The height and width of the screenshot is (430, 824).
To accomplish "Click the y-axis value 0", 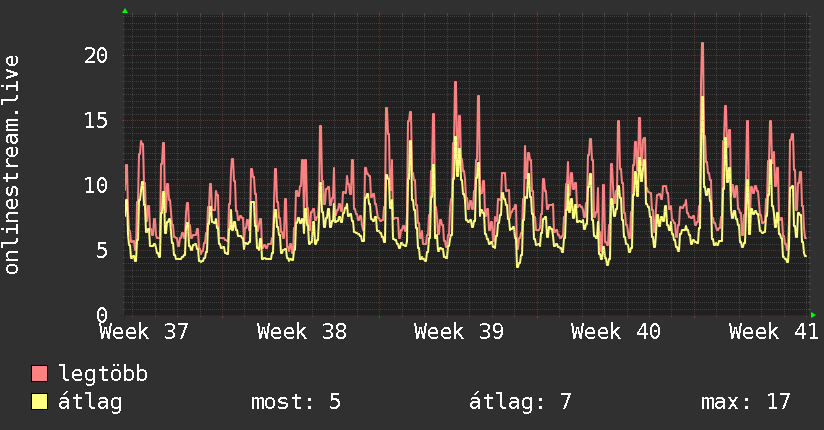I will point(102,315).
